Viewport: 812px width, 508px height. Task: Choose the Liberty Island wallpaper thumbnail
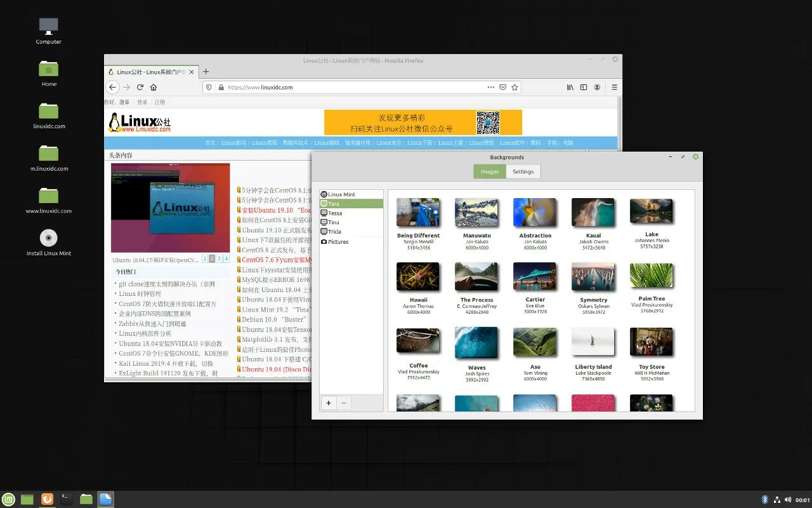coord(593,342)
